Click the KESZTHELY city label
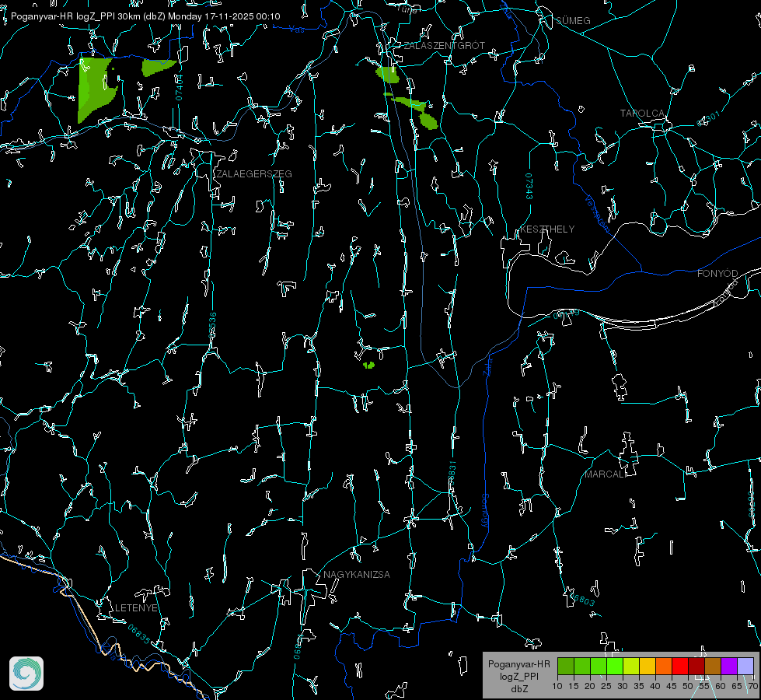 point(547,229)
